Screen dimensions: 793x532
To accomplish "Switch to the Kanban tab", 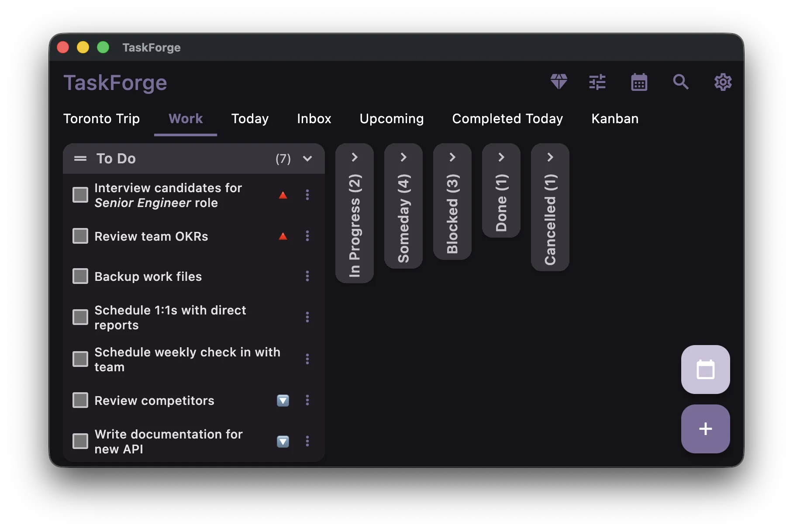I will click(615, 119).
